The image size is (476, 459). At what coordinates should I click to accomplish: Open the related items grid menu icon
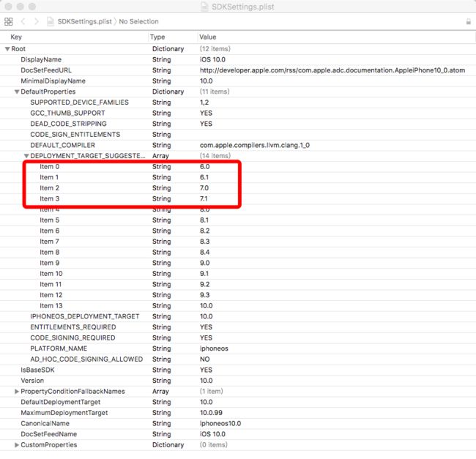(x=9, y=21)
